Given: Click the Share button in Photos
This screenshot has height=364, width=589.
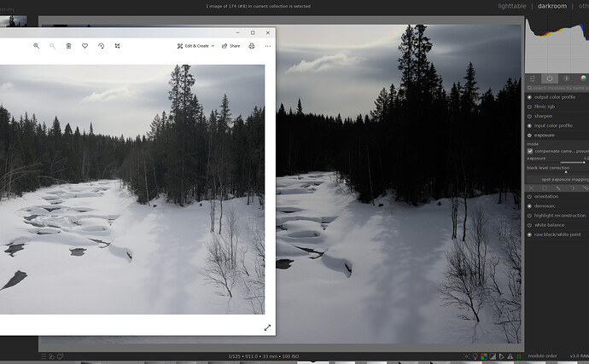Looking at the screenshot, I should [230, 46].
